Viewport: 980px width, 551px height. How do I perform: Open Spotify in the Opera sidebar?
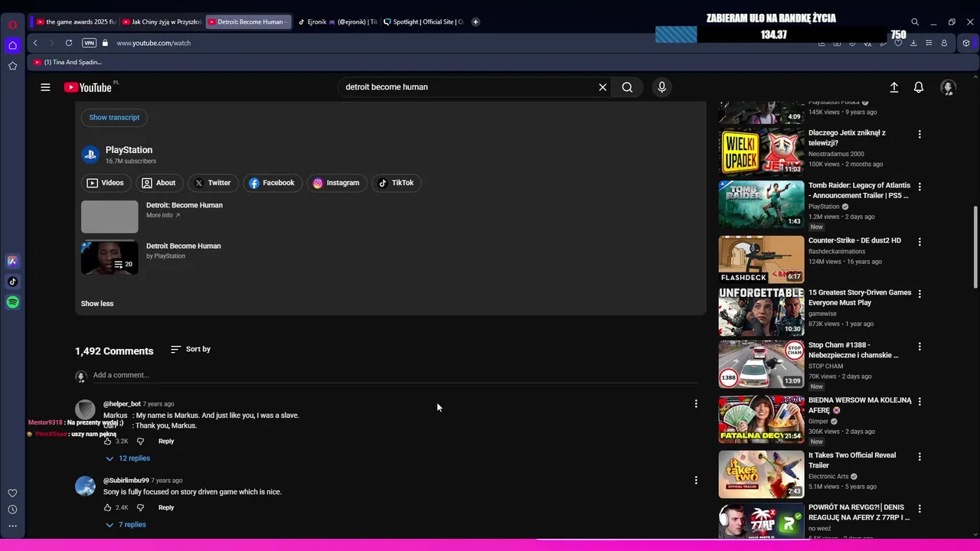[x=12, y=302]
